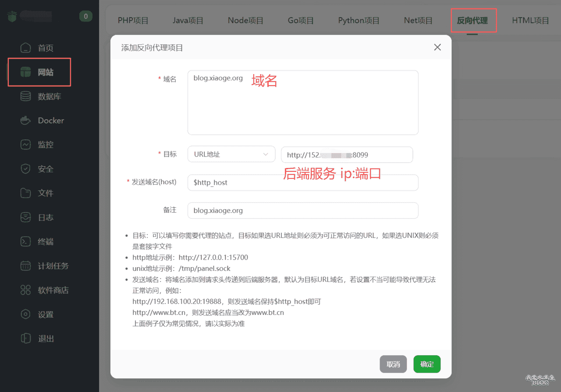Viewport: 561px width, 392px height.
Task: Open the Monitoring (监控) icon
Action: pos(26,145)
